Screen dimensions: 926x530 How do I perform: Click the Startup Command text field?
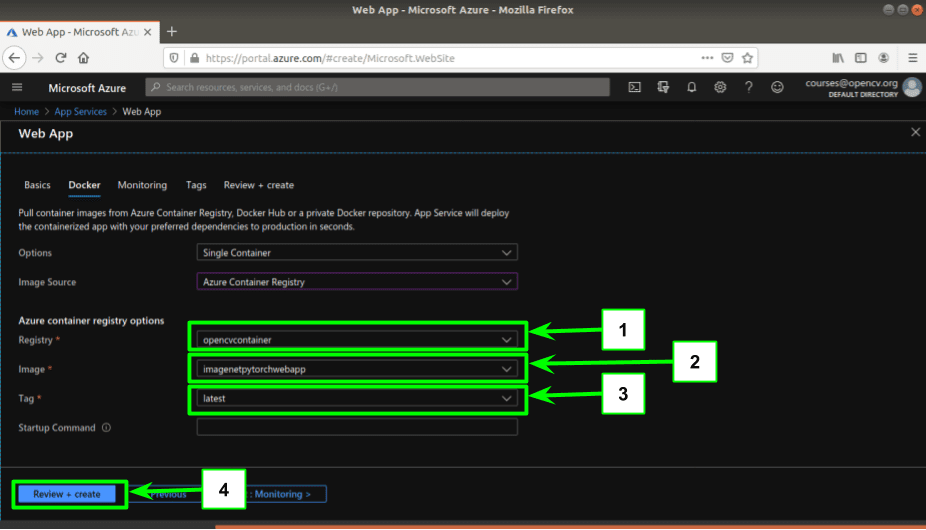point(357,427)
